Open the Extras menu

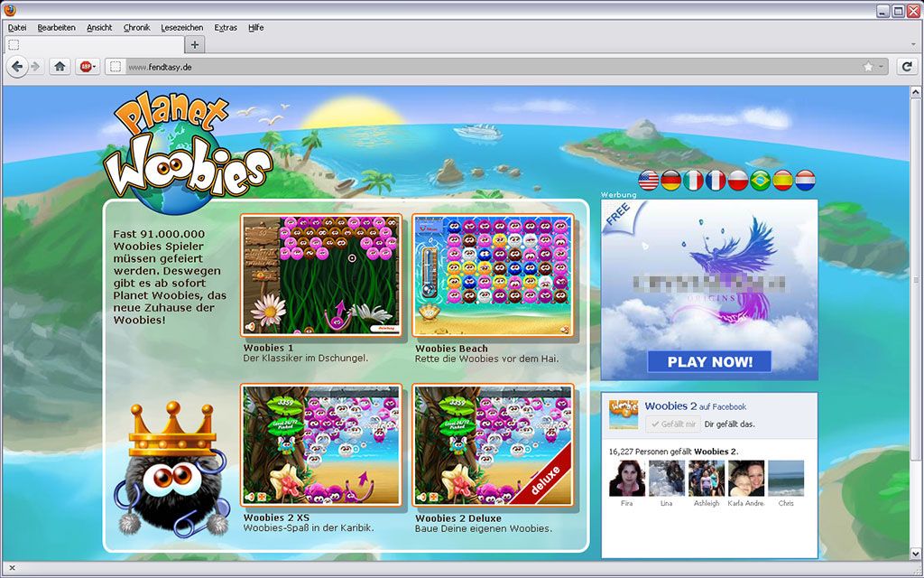click(226, 28)
